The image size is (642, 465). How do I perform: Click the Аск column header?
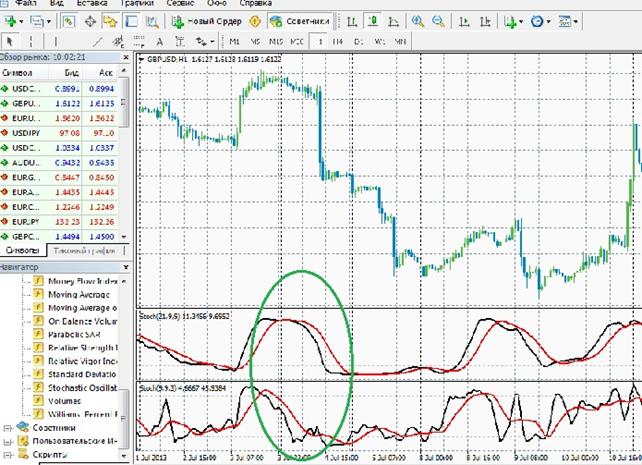[x=105, y=73]
